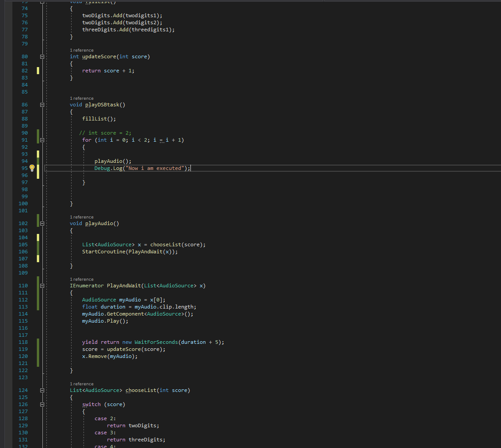This screenshot has width=501, height=448.
Task: Open the reference link above playAudio
Action: click(82, 217)
